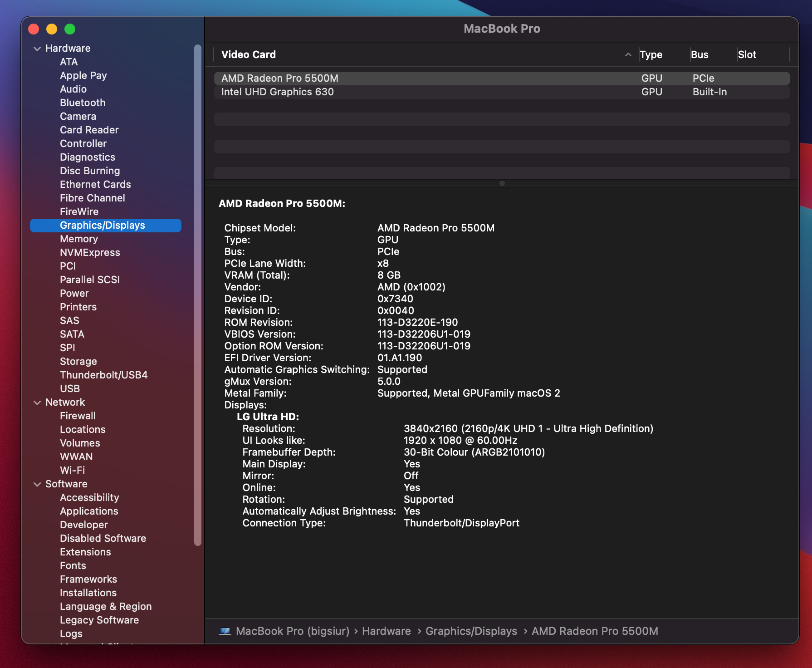This screenshot has height=668, width=812.
Task: Open PCI section in sidebar
Action: click(x=68, y=266)
